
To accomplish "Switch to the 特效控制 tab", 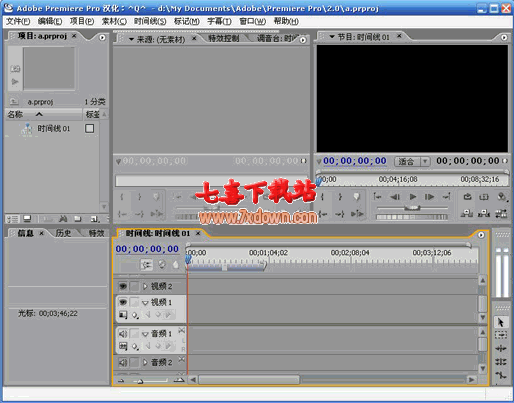I will click(x=224, y=38).
